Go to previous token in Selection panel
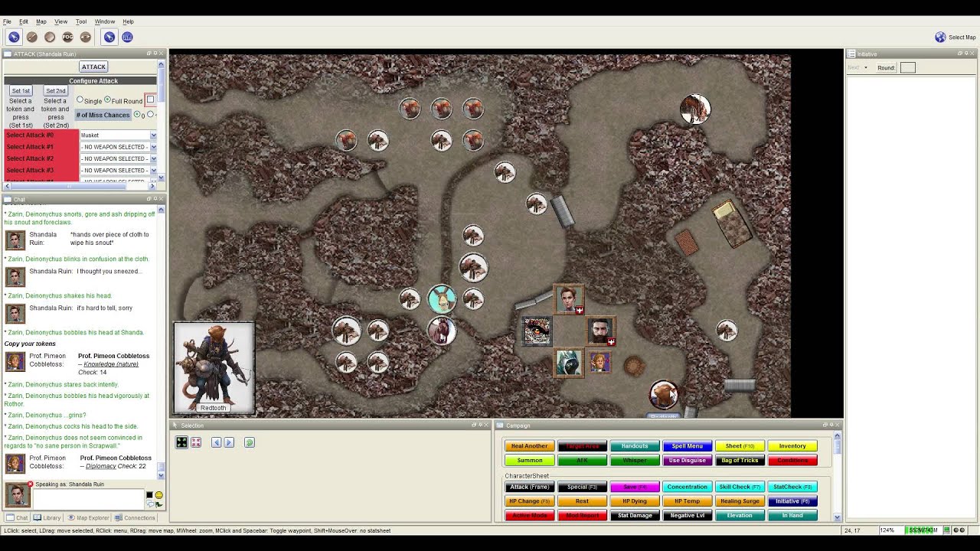Image resolution: width=980 pixels, height=551 pixels. [x=217, y=442]
